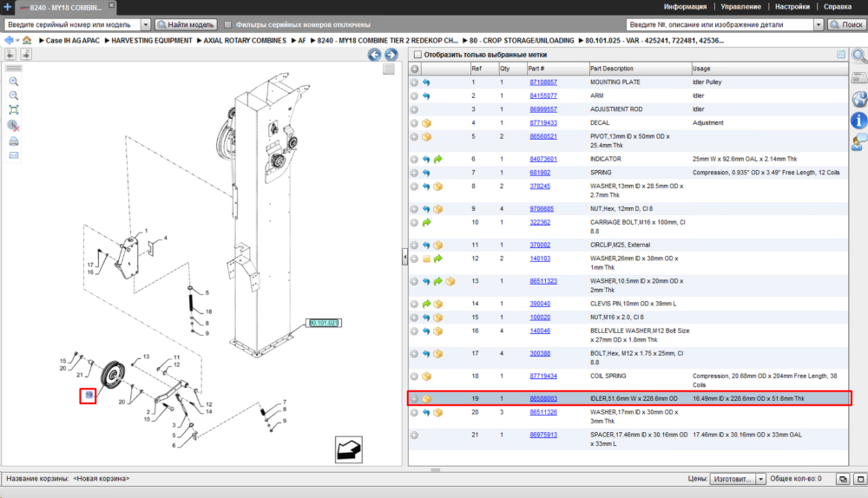Expand breadcrumb arrow before AF
This screenshot has height=498, width=868.
pyautogui.click(x=294, y=41)
